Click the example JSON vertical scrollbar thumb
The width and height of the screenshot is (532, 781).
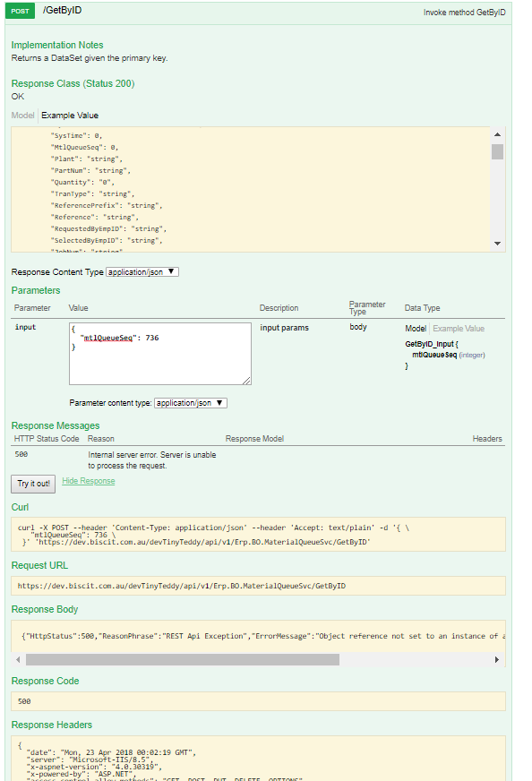(x=497, y=151)
